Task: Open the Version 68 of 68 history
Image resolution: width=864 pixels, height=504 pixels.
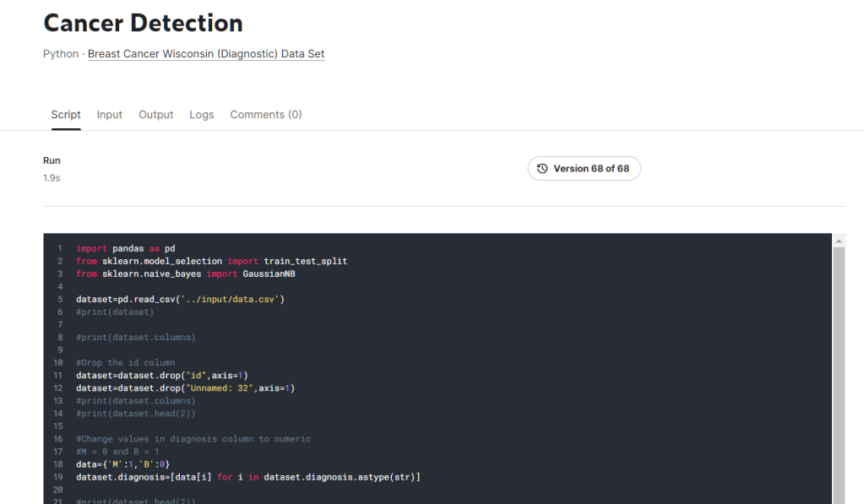Action: coord(584,169)
